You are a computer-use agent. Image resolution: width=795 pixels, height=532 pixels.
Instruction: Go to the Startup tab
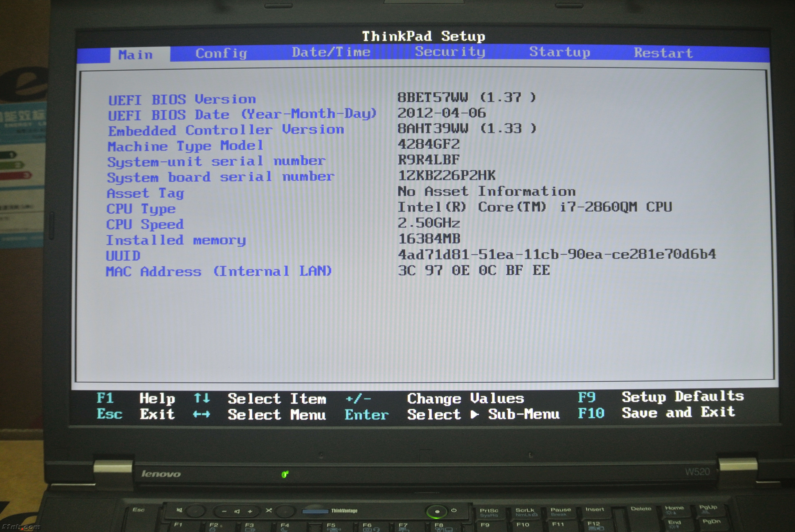[x=559, y=52]
